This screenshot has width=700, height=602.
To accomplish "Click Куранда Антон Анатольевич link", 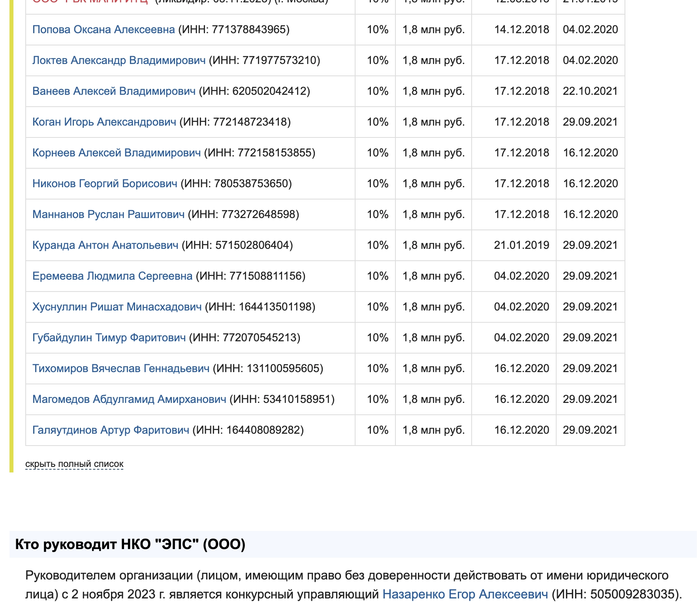I will click(105, 245).
